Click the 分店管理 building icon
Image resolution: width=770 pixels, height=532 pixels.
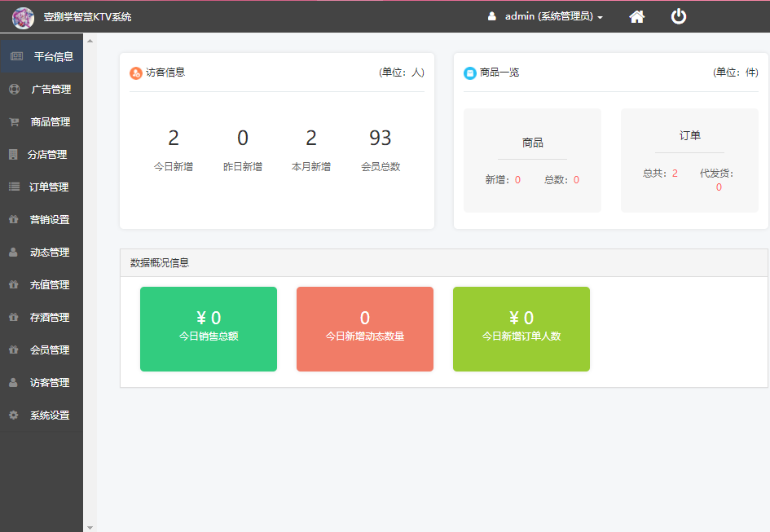(13, 154)
